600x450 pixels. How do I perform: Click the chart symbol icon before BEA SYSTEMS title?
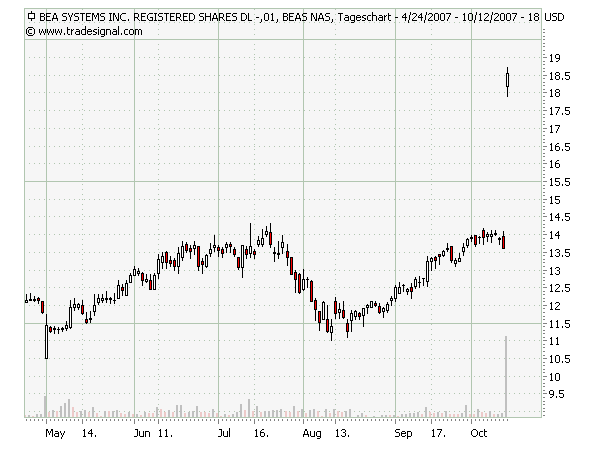coord(31,17)
